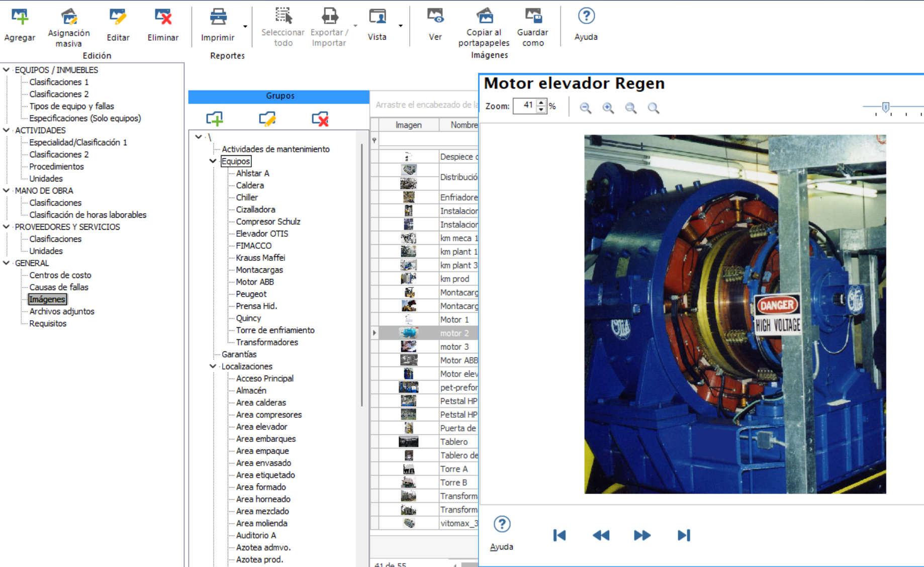Increase zoom value with spinner up arrow
Image resolution: width=924 pixels, height=567 pixels.
coord(541,103)
